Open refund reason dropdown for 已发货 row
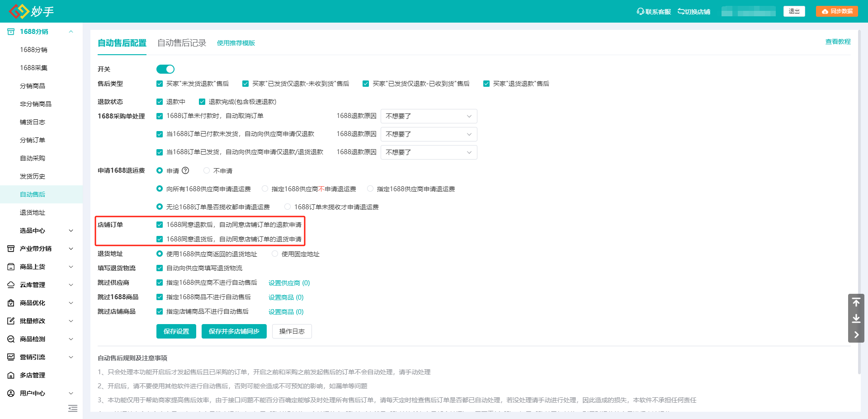868x419 pixels. pyautogui.click(x=429, y=152)
